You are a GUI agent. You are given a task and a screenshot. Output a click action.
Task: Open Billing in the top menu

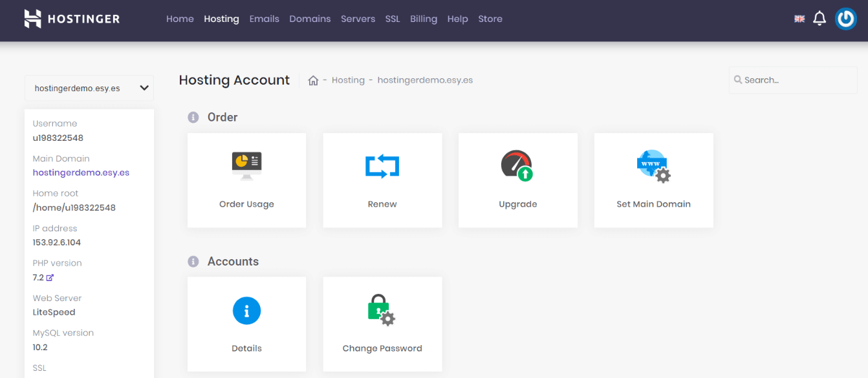(424, 19)
